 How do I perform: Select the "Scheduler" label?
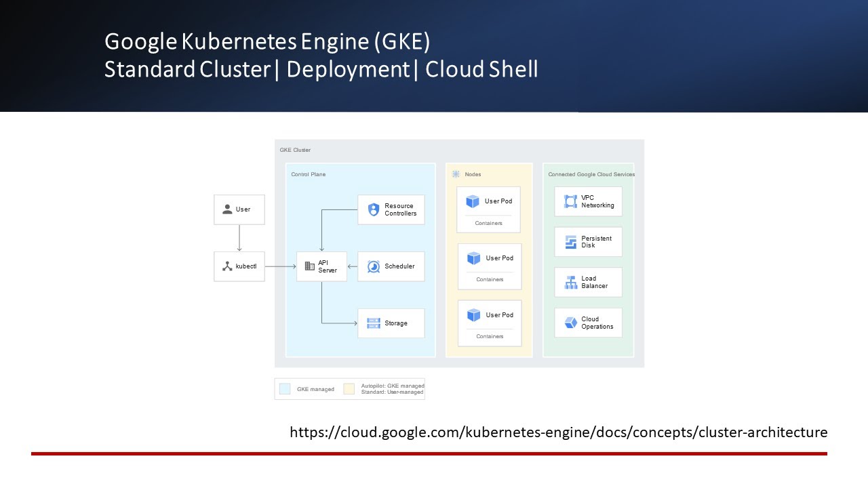(x=399, y=266)
